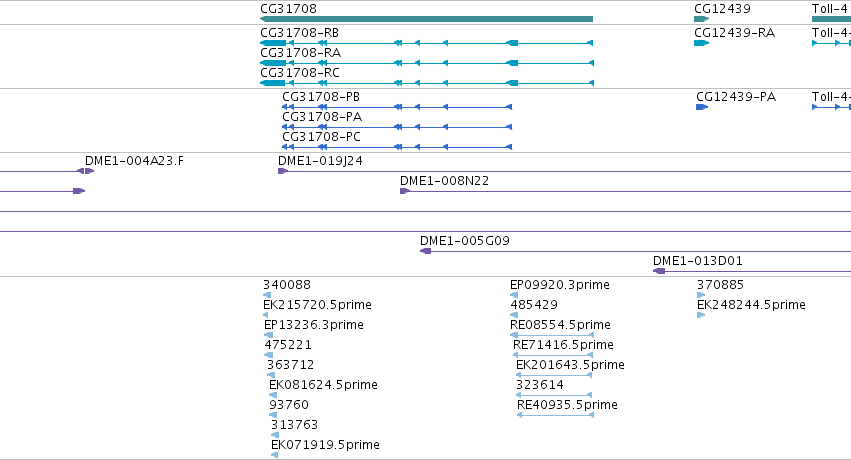Select the EK071919.5prime EST label

325,445
